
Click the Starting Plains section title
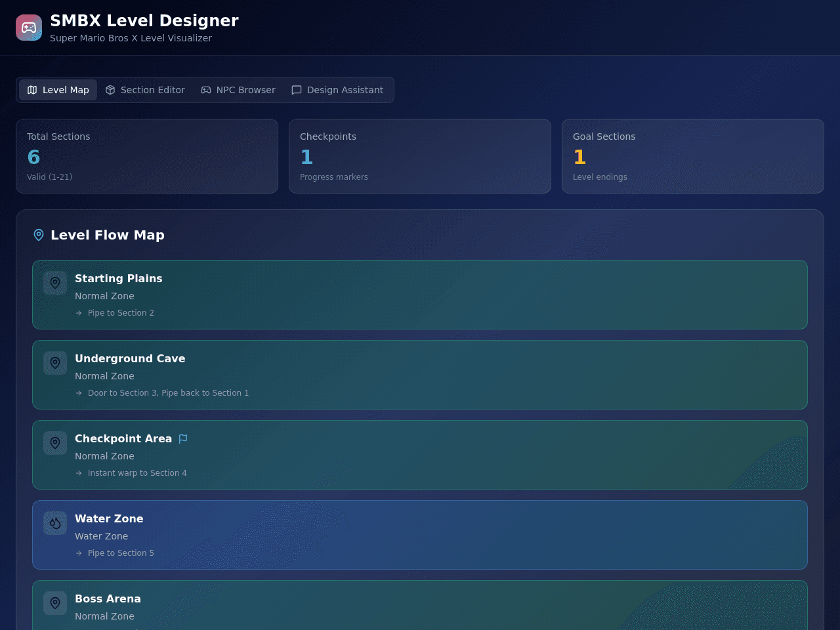(119, 278)
